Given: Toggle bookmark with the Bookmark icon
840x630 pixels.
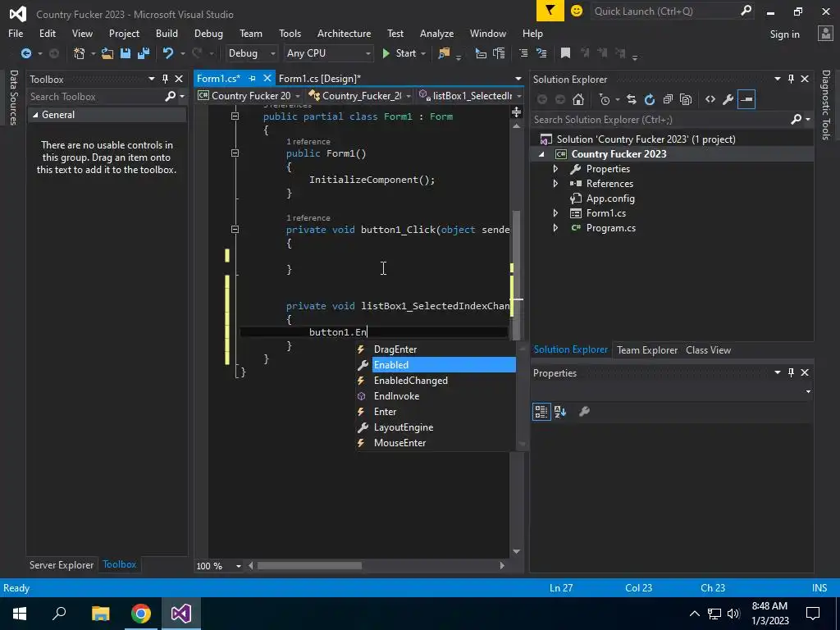Looking at the screenshot, I should pos(565,53).
